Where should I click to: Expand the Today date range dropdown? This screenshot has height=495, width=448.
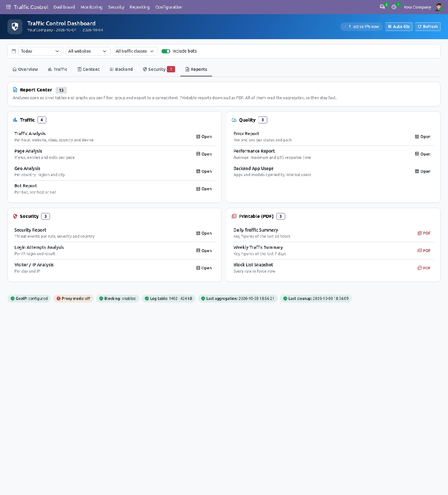tap(41, 51)
